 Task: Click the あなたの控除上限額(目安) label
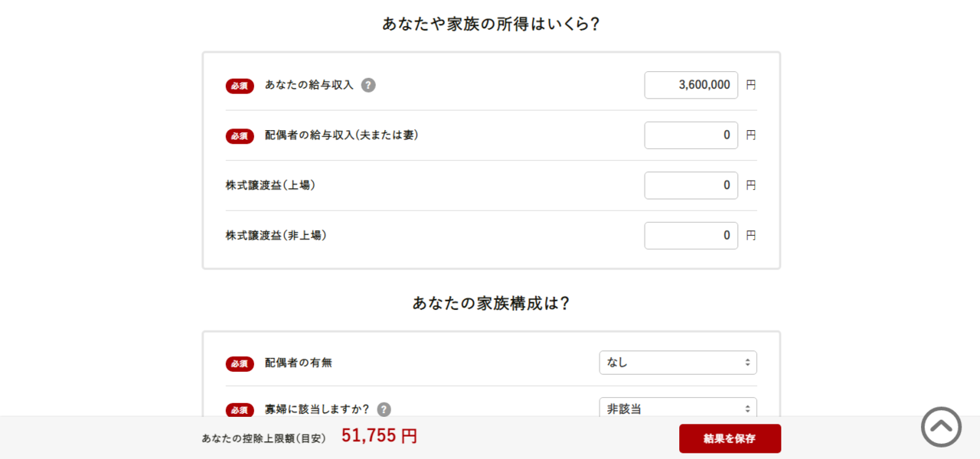tap(264, 438)
